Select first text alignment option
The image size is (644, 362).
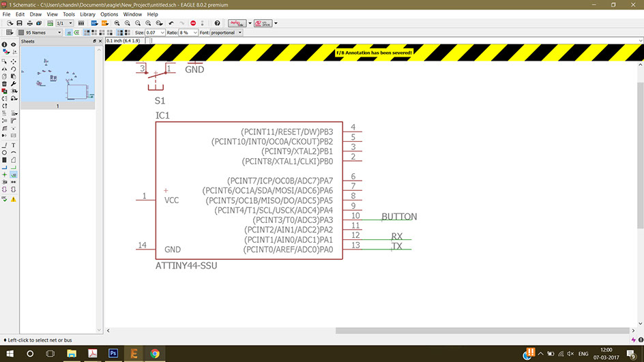tap(87, 33)
